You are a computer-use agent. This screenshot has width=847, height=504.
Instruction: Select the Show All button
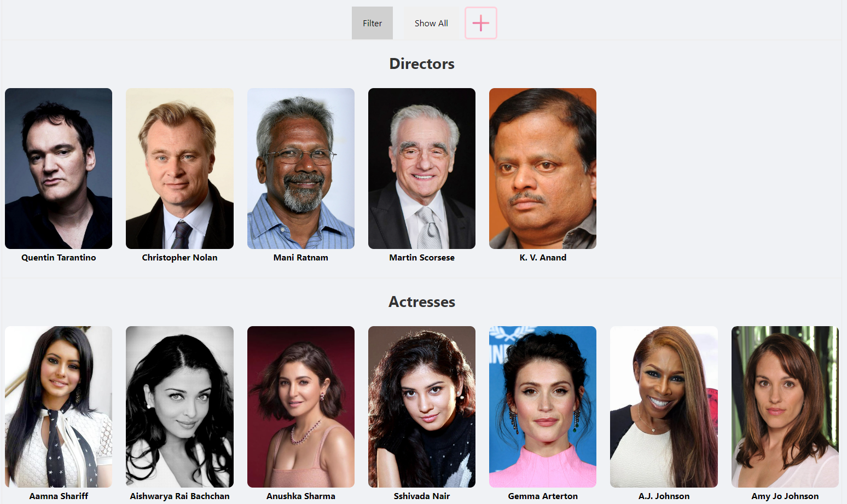coord(431,23)
